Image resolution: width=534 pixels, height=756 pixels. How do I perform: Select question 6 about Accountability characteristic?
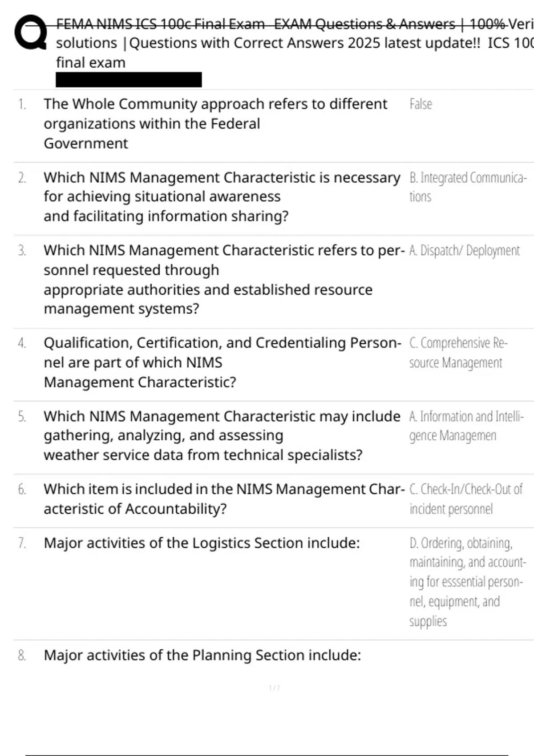[x=224, y=499]
